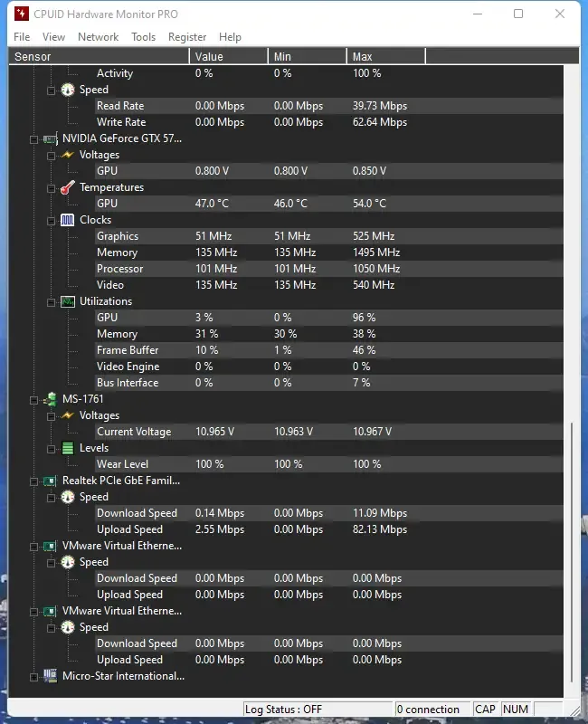The width and height of the screenshot is (588, 724).
Task: Open the View menu
Action: point(53,37)
